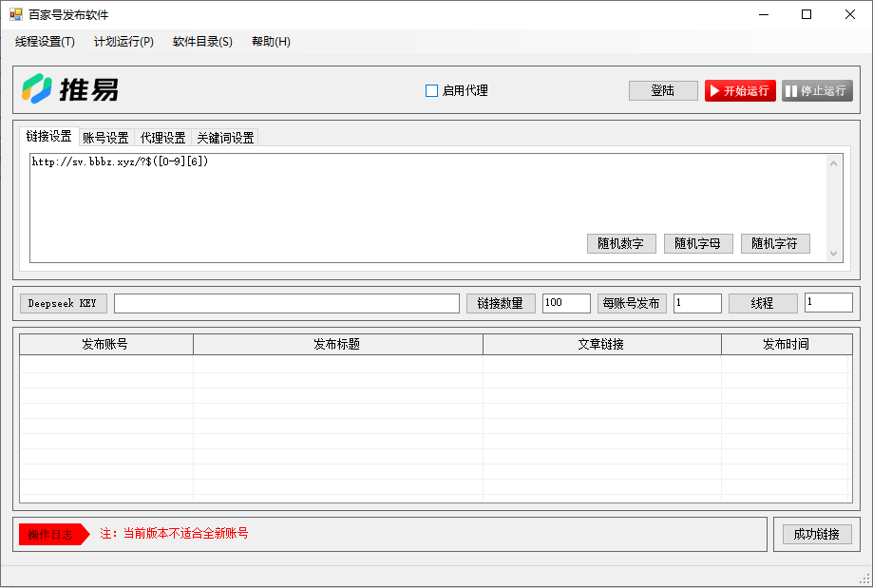This screenshot has width=873, height=588.
Task: Open the 帮助(H) menu
Action: (x=271, y=42)
